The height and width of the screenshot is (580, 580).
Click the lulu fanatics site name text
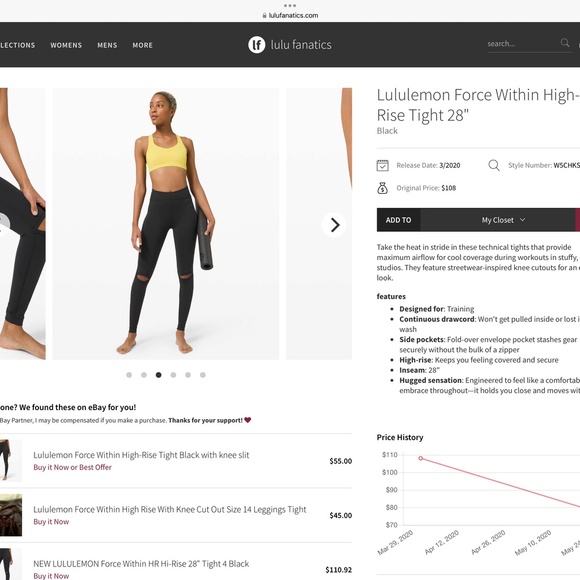coord(301,45)
